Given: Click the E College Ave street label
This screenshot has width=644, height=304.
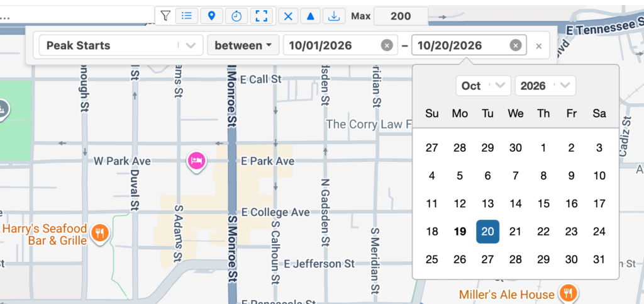Looking at the screenshot, I should point(275,212).
